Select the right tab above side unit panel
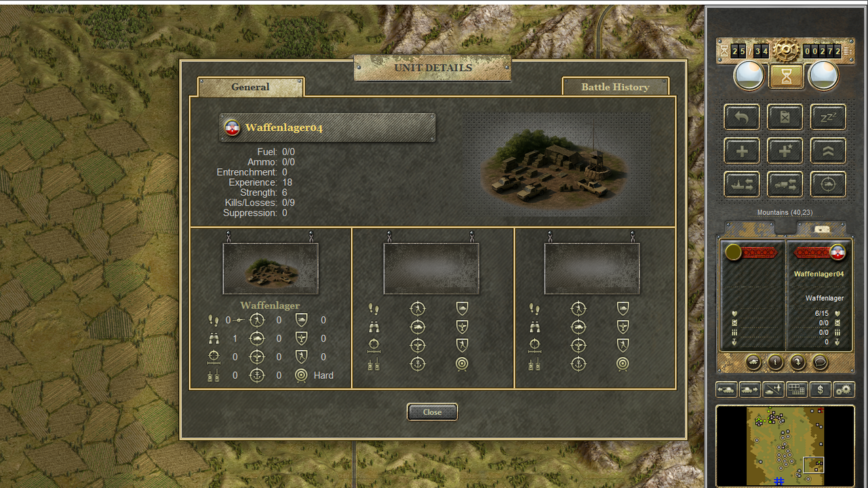This screenshot has width=868, height=488. [821, 229]
